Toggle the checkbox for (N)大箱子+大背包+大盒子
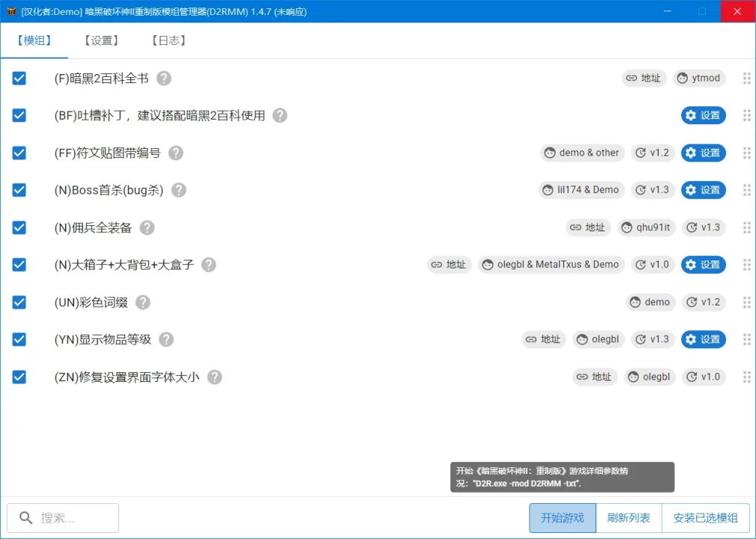 [x=19, y=264]
